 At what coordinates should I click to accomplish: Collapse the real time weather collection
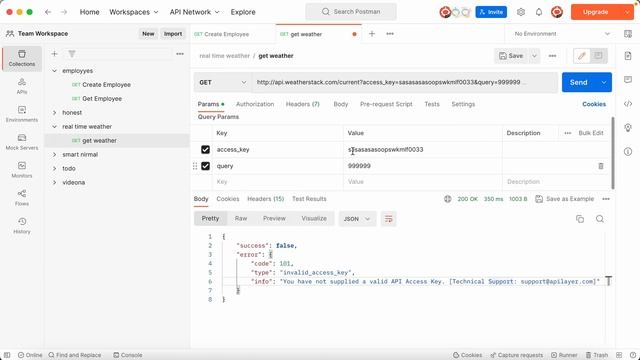54,127
